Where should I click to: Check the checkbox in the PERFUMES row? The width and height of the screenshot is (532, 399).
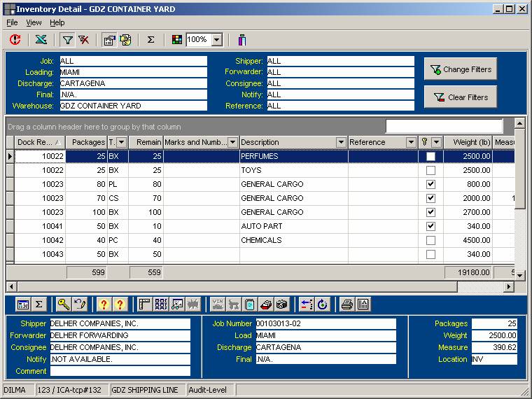(x=430, y=156)
